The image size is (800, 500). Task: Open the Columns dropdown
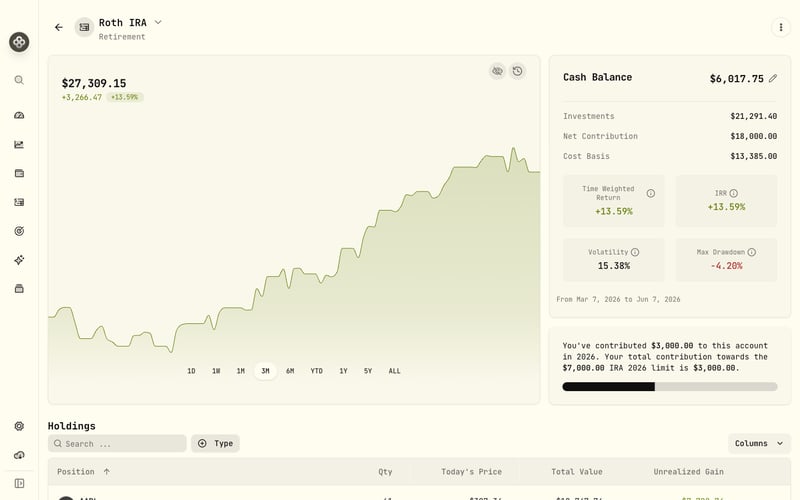tap(759, 443)
